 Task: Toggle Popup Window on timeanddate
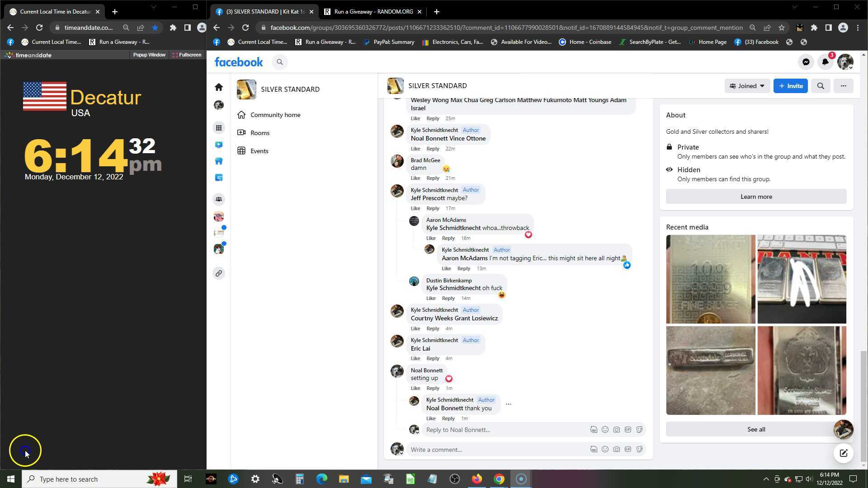(149, 55)
